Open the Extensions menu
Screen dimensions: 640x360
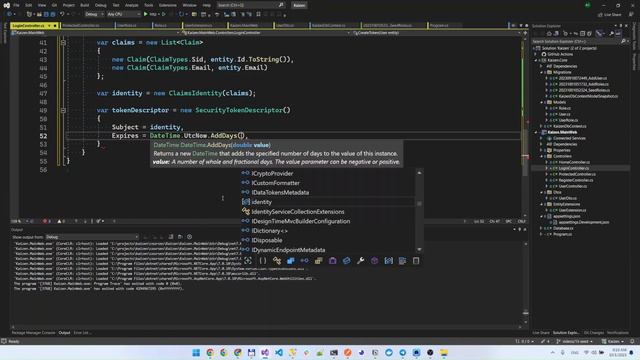(168, 5)
